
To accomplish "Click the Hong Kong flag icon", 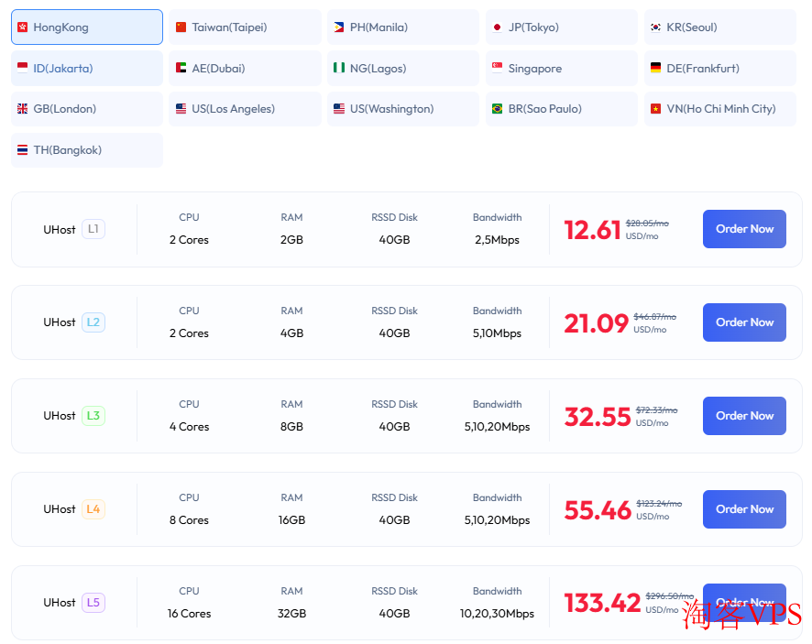I will pyautogui.click(x=23, y=27).
